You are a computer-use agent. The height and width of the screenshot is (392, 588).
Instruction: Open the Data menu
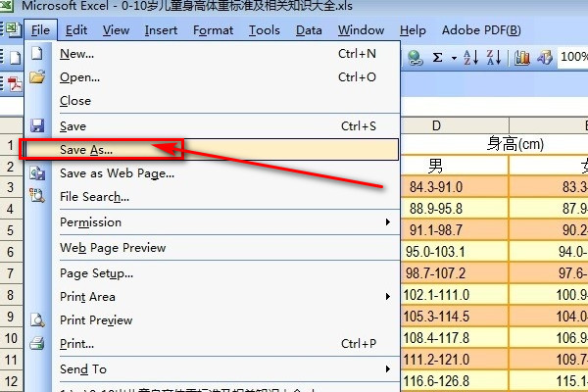tap(309, 30)
